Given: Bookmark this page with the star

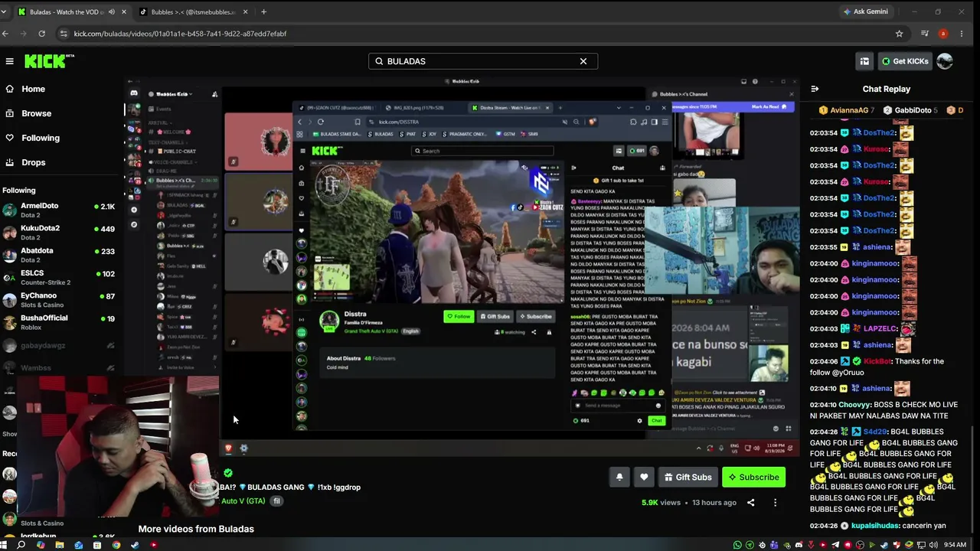Looking at the screenshot, I should pyautogui.click(x=899, y=34).
